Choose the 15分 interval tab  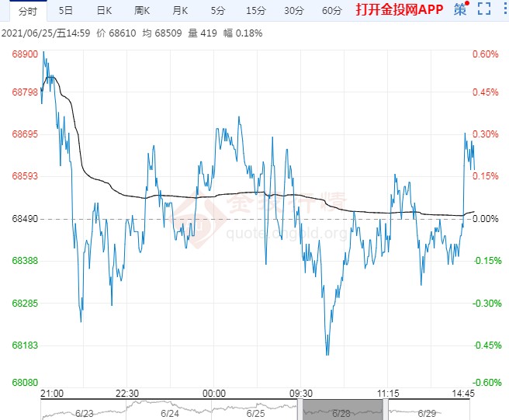click(x=255, y=11)
